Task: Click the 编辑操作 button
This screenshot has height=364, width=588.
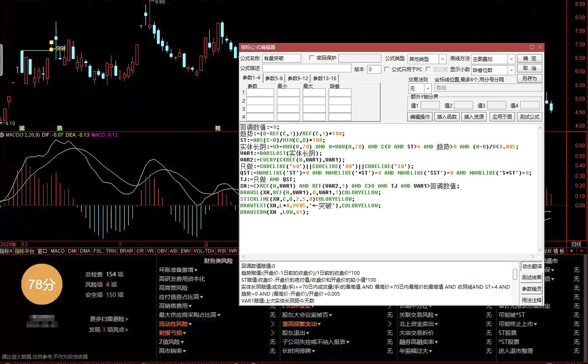Action: [x=420, y=117]
